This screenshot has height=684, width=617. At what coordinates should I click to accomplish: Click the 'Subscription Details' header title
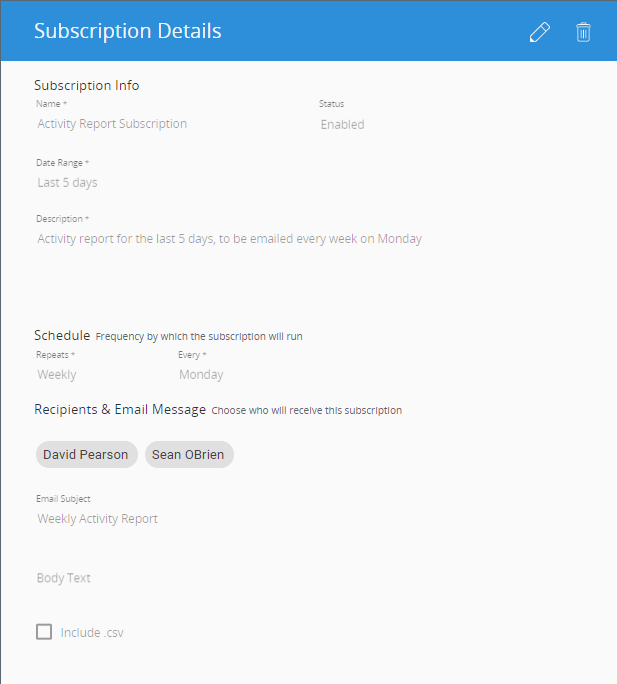point(128,31)
